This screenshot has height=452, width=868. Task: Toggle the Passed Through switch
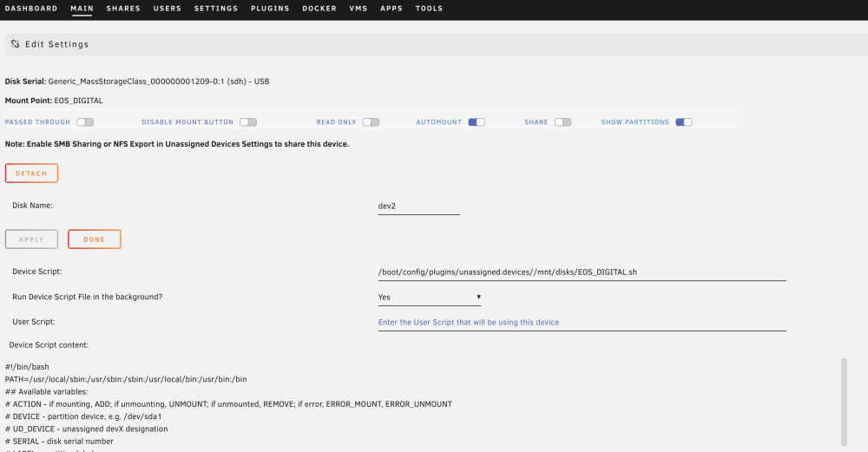(x=85, y=122)
